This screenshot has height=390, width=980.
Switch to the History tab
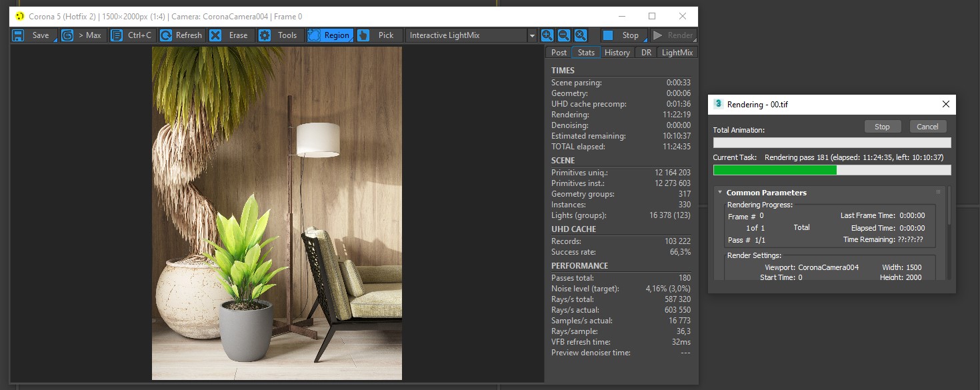[x=617, y=52]
